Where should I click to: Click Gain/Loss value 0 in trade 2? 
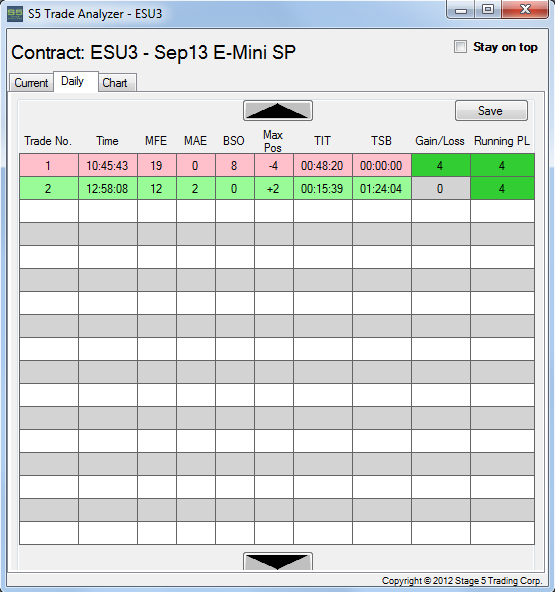point(441,188)
